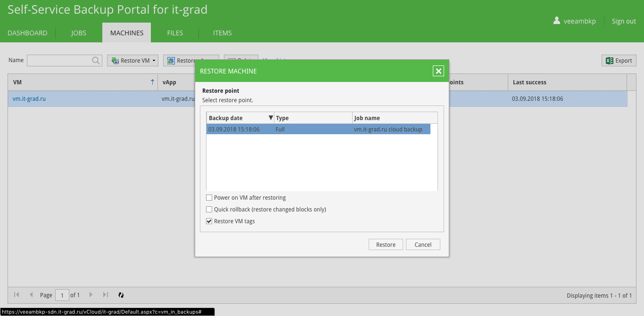
Task: Uncheck Restore VM tags
Action: click(209, 221)
